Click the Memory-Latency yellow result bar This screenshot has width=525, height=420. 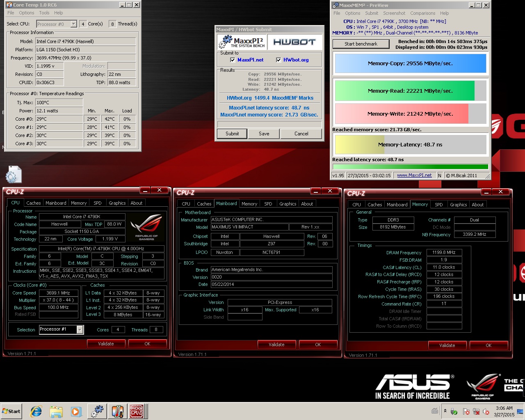(x=411, y=144)
